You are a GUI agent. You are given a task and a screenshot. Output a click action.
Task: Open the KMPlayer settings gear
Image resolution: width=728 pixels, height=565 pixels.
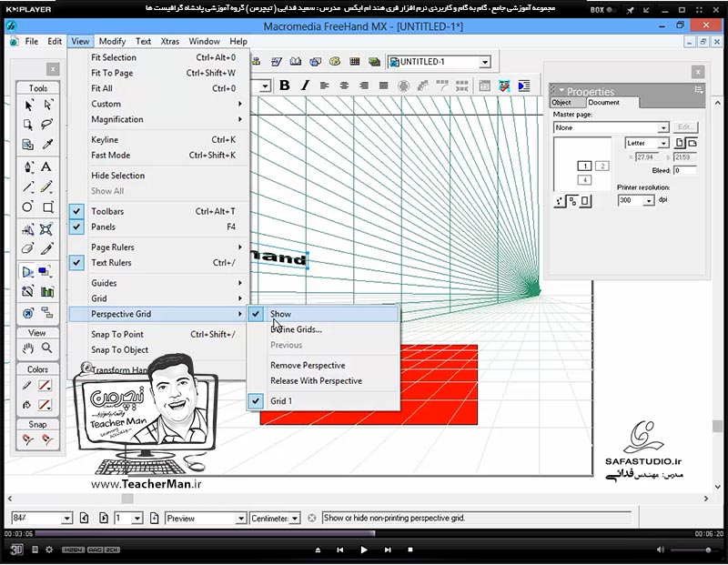point(49,550)
